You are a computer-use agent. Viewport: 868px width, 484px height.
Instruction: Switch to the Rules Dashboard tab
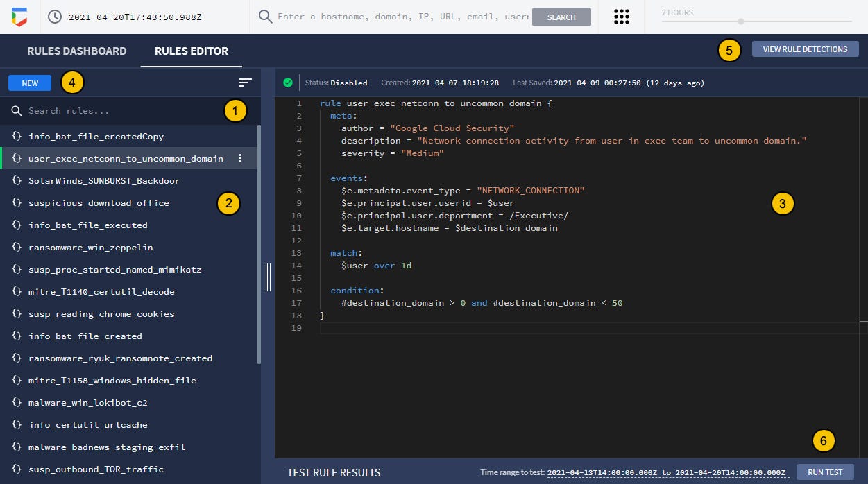click(77, 51)
